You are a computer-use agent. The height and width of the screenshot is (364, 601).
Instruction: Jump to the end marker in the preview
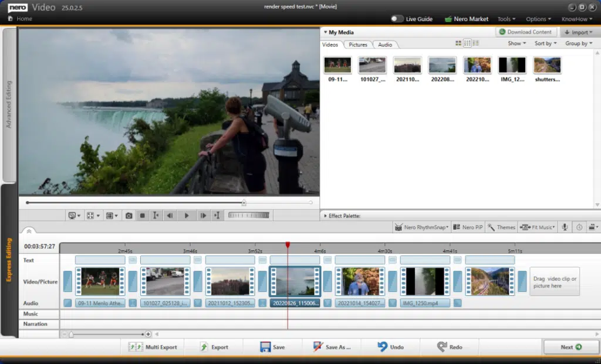point(217,216)
